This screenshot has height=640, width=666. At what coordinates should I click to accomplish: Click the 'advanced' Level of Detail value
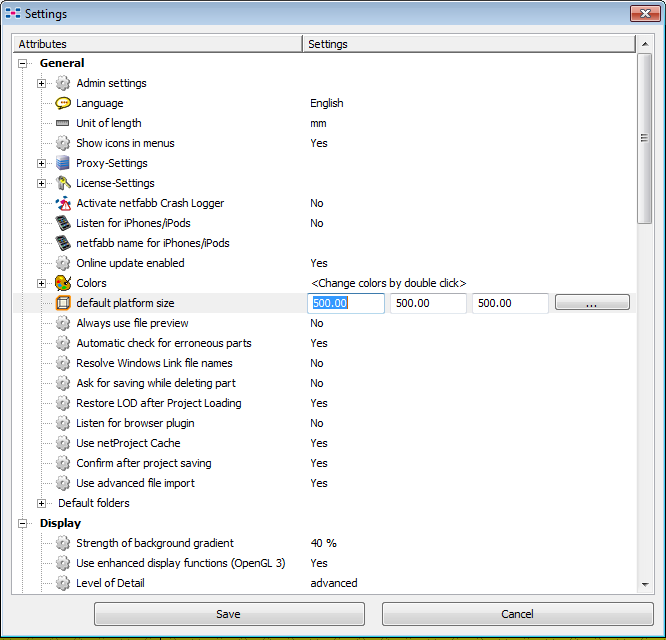(334, 583)
